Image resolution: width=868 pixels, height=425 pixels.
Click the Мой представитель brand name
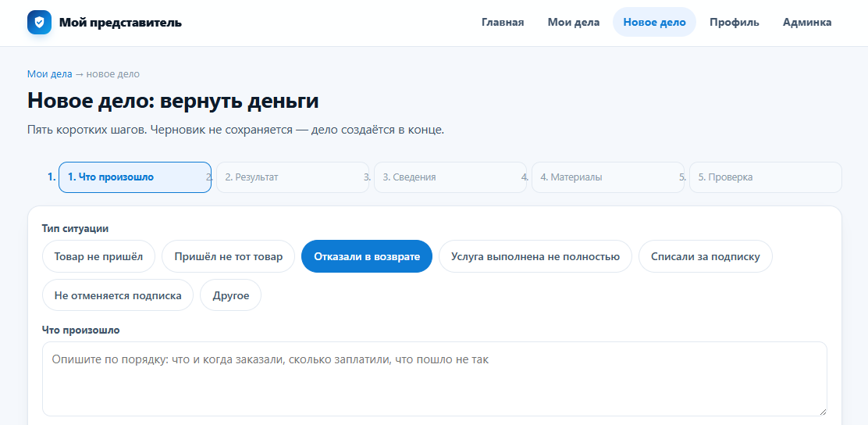[120, 23]
